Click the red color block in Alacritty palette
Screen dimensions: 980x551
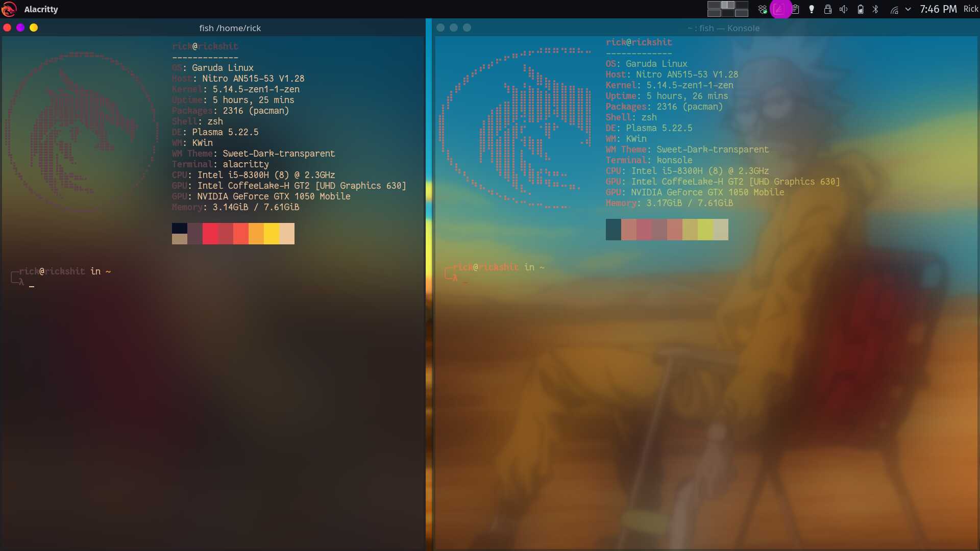click(210, 234)
